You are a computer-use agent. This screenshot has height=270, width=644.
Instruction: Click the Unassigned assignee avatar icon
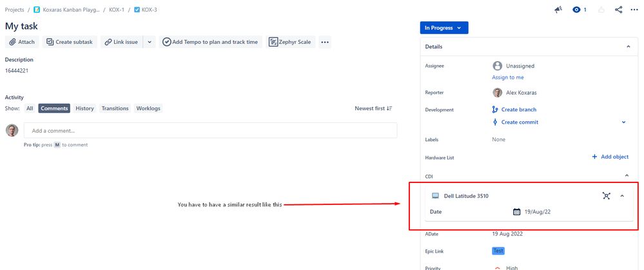[x=497, y=66]
